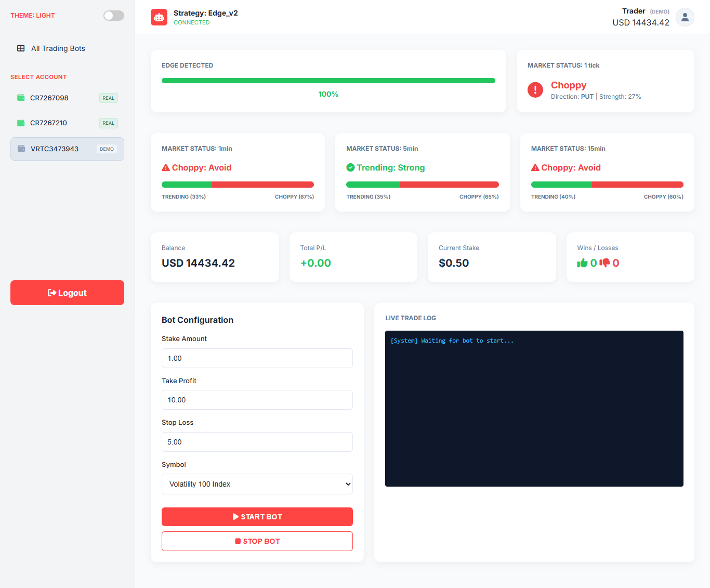Click 'TRENDING (40%)' label
Screen dimensions: 710x588
[x=553, y=197]
